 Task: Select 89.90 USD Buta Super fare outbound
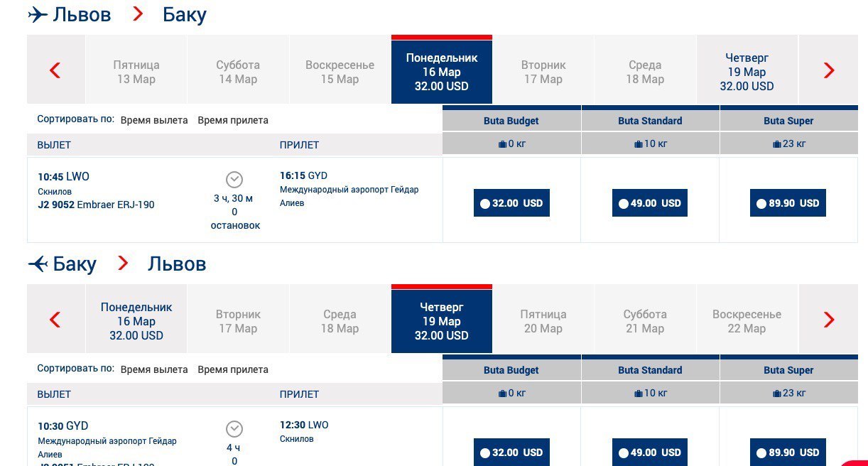pos(788,203)
